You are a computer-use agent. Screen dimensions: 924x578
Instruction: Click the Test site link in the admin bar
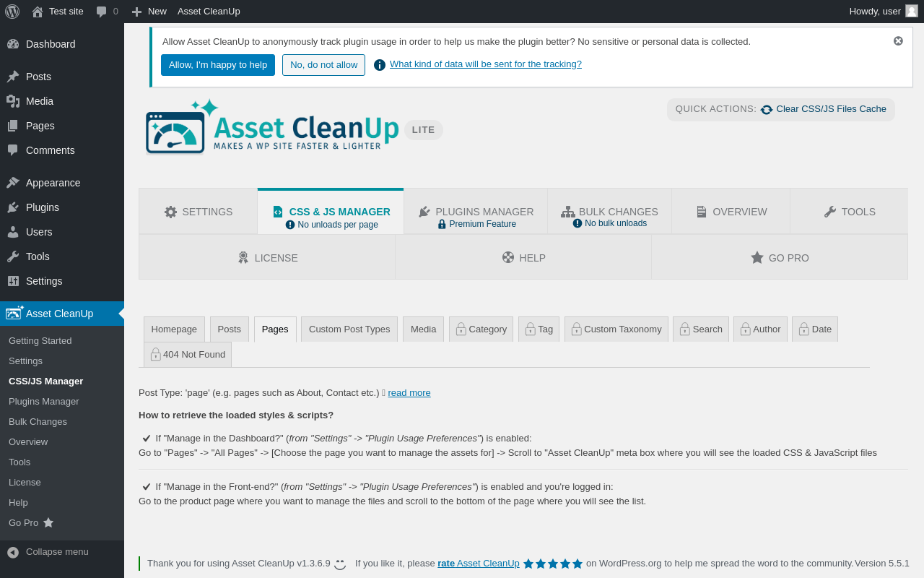[57, 11]
